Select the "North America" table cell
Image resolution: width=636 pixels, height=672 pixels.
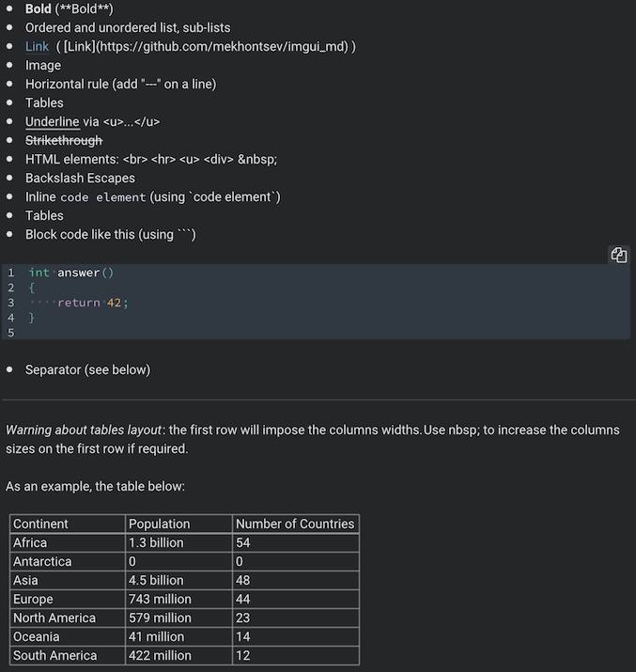[54, 617]
